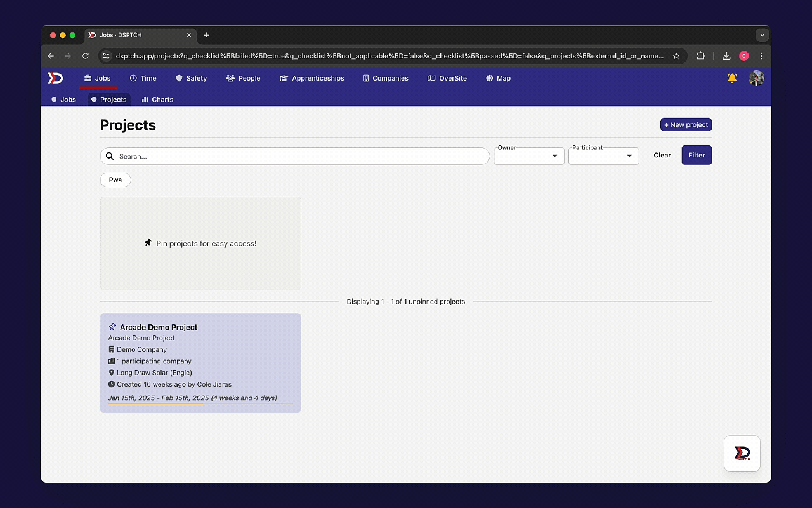Image resolution: width=812 pixels, height=508 pixels.
Task: Click the site information icon in the address bar
Action: 107,56
